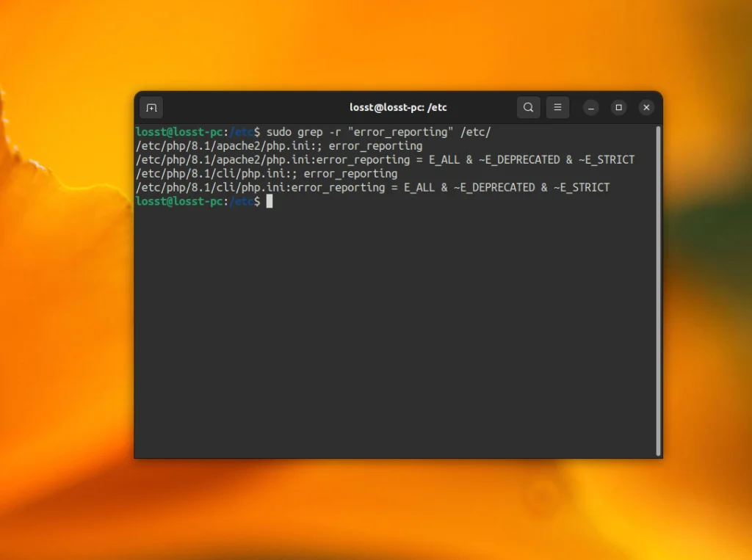Click the "/etc/php/8.1/cli/php.ini:; error_reporting" line
This screenshot has width=752, height=560.
pyautogui.click(x=267, y=173)
